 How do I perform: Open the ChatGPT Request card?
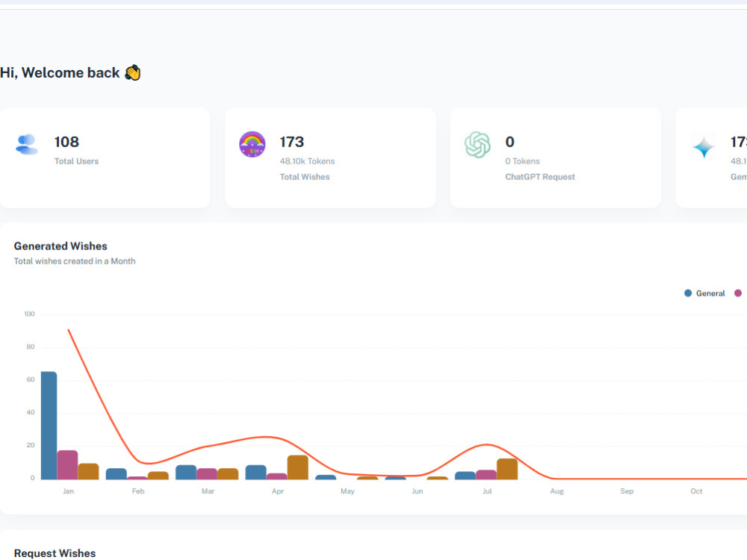click(x=556, y=158)
